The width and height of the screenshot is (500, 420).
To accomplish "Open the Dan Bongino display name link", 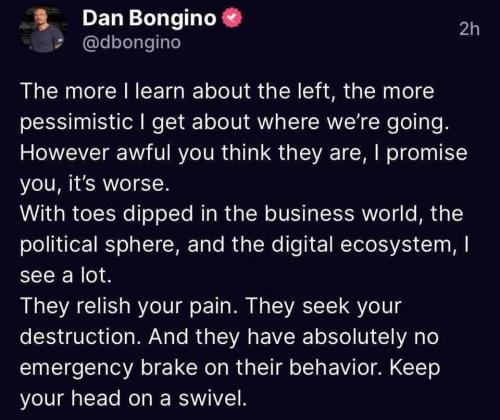I will (149, 18).
